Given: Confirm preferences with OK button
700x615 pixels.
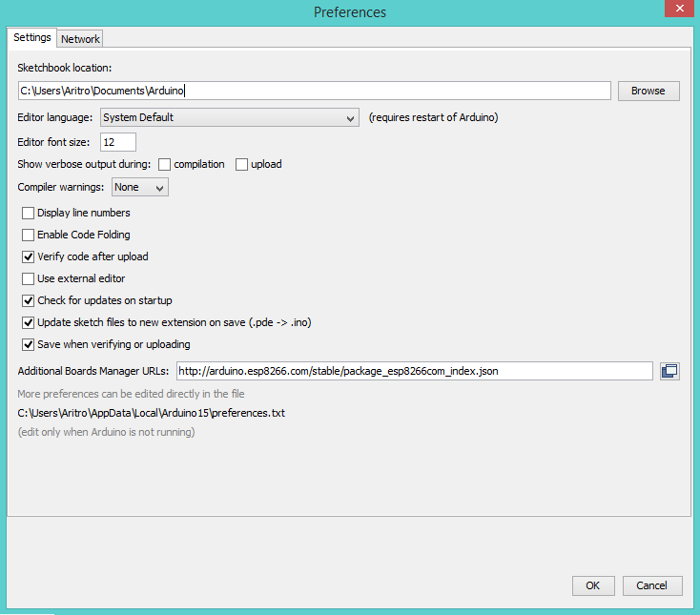Looking at the screenshot, I should click(x=592, y=585).
